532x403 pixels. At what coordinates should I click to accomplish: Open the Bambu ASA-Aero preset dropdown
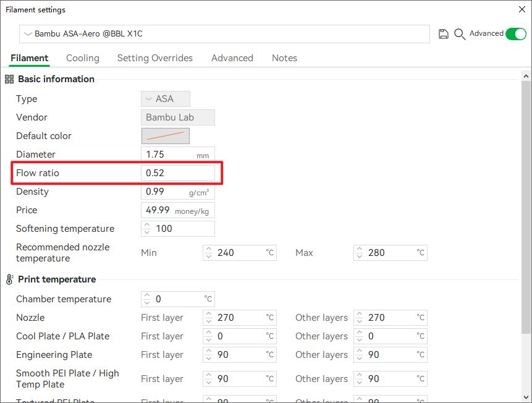(224, 34)
